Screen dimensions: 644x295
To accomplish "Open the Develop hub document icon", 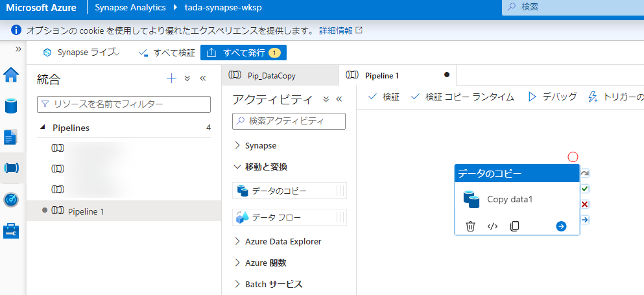I will pos(10,137).
